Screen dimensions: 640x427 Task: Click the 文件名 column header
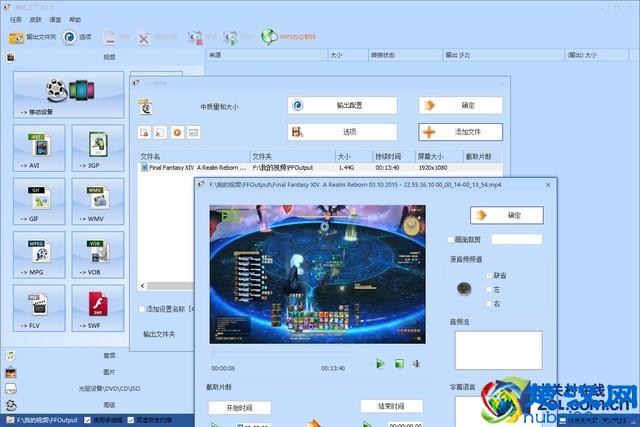194,156
